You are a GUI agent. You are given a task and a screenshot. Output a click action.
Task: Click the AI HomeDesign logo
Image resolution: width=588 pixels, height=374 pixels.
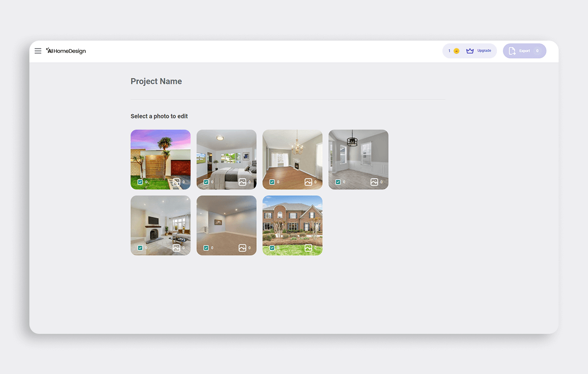[66, 51]
